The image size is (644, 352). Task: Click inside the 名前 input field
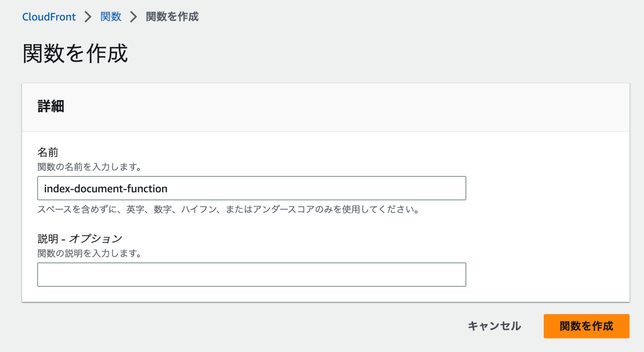click(252, 188)
